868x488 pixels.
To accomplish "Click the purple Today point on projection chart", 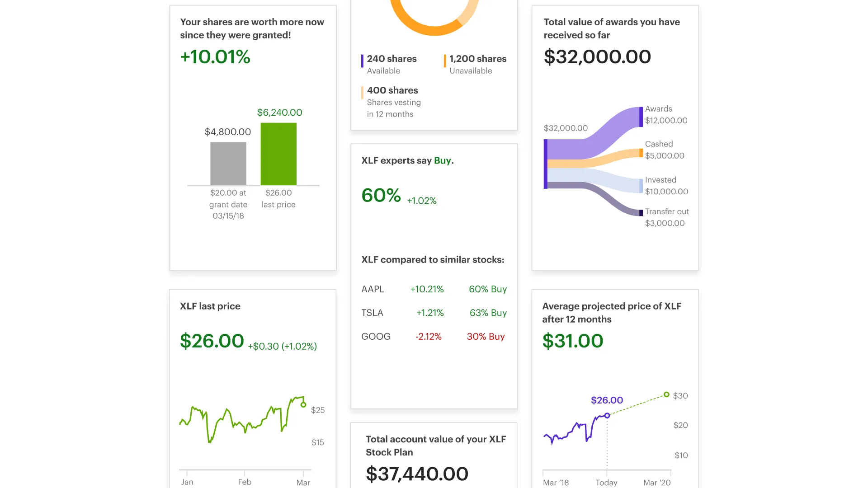I will click(x=607, y=415).
